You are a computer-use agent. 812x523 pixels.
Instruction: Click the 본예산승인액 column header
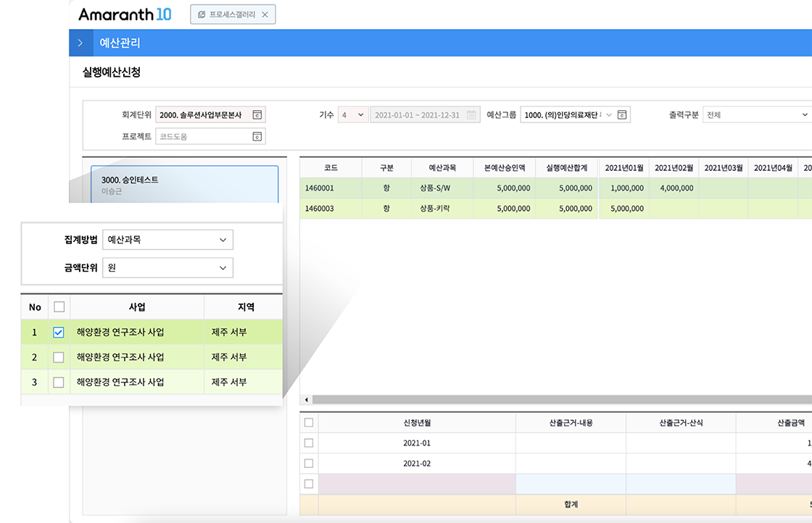click(505, 167)
